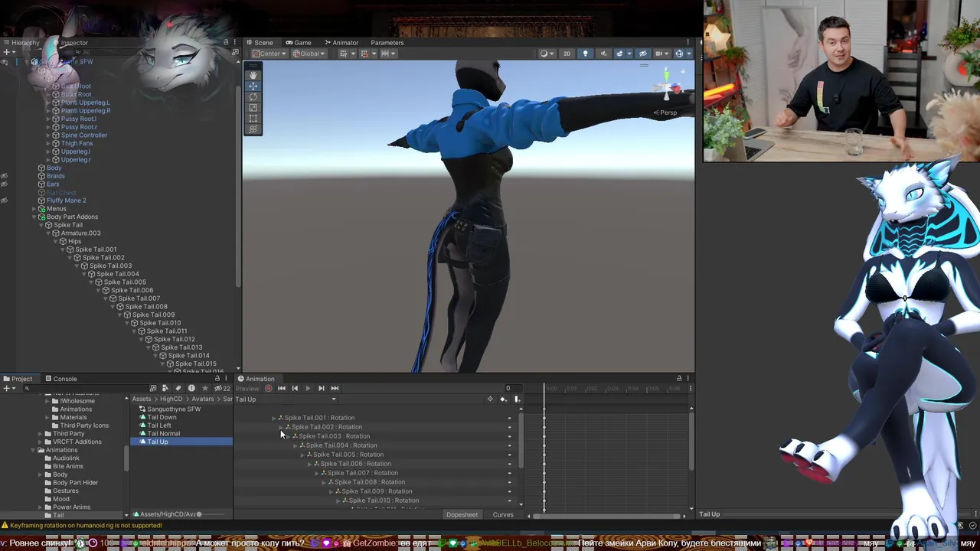
Task: Expand Spike Tail.007 Rotation property
Action: 316,473
